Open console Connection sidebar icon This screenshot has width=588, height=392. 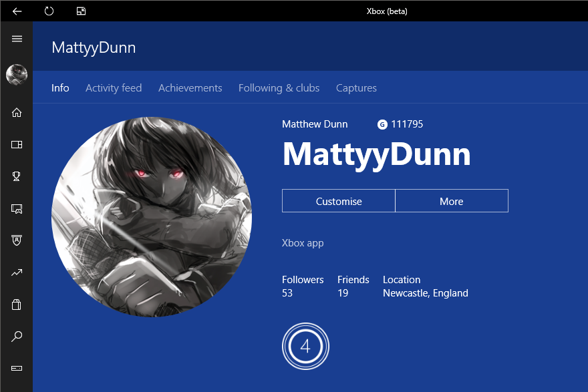click(x=17, y=368)
